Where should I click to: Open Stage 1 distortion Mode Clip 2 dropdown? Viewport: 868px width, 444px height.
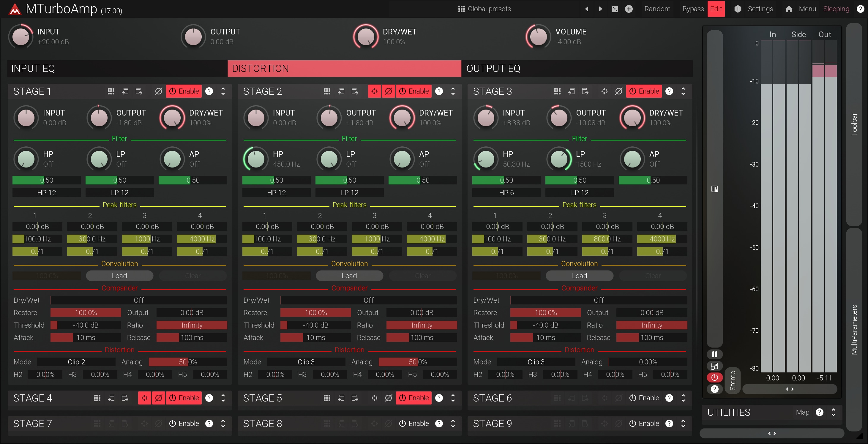coord(76,362)
